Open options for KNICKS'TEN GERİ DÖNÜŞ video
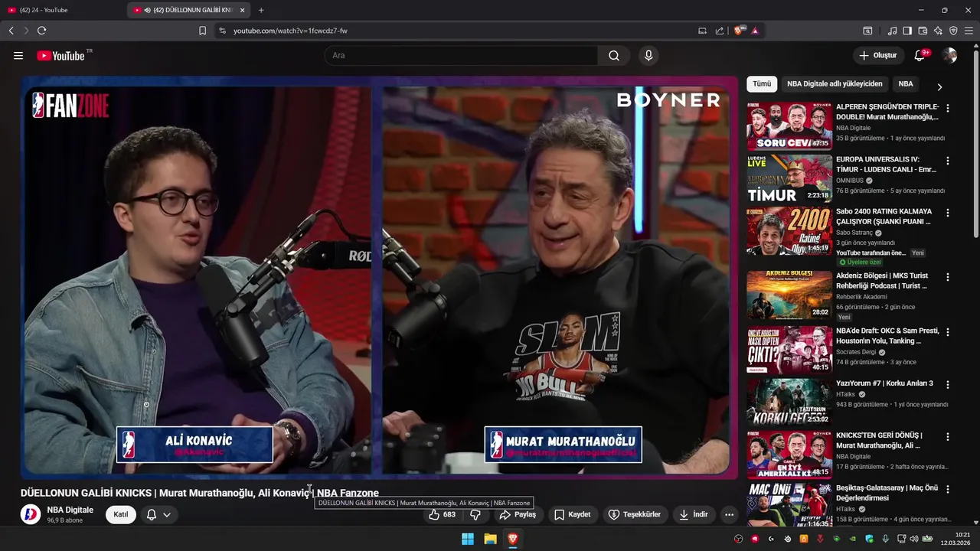980x551 pixels. point(948,437)
